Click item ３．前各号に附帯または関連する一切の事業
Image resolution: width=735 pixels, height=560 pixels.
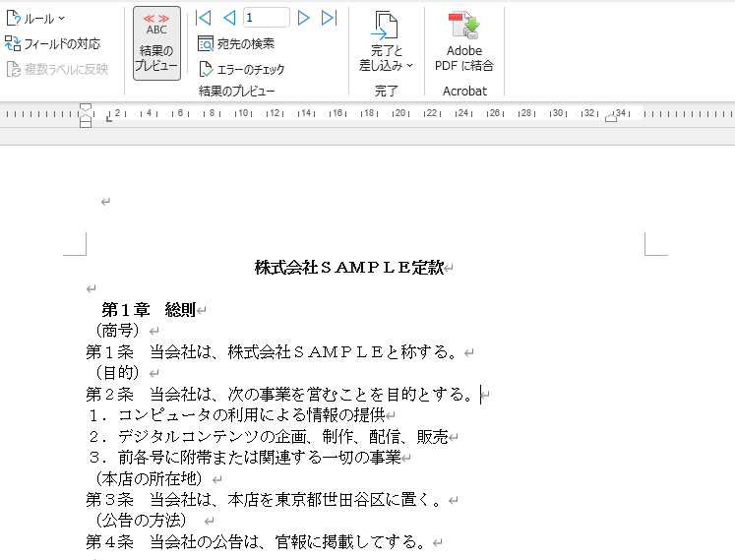(x=245, y=458)
